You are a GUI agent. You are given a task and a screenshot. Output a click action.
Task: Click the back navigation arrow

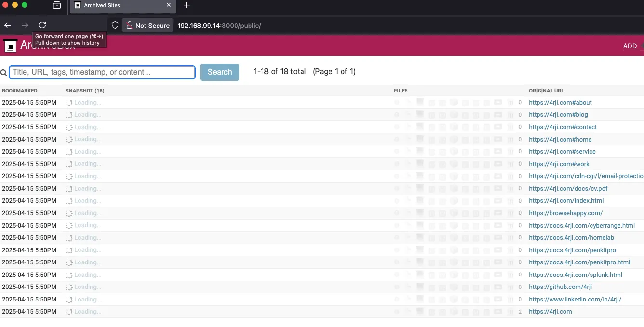point(8,25)
